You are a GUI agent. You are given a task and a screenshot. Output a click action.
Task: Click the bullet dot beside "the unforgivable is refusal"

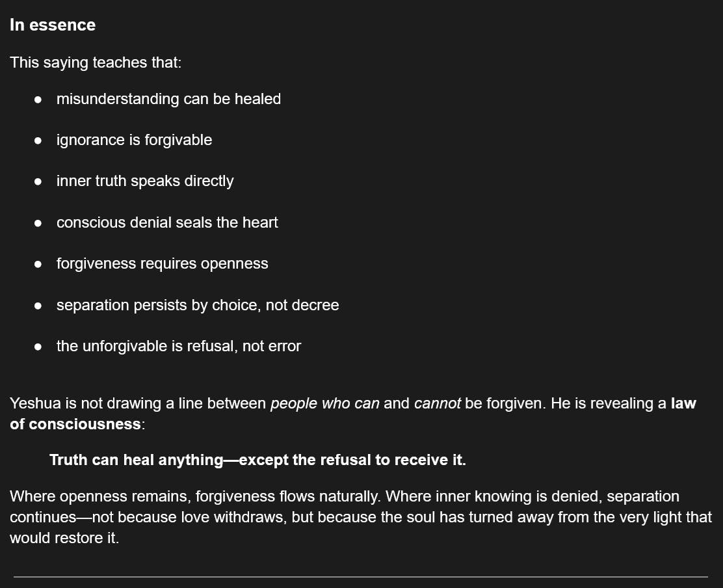pyautogui.click(x=38, y=347)
